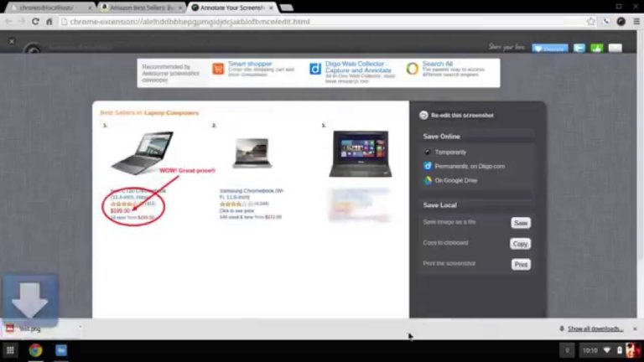
Task: Open the app launcher grid
Action: [10, 350]
